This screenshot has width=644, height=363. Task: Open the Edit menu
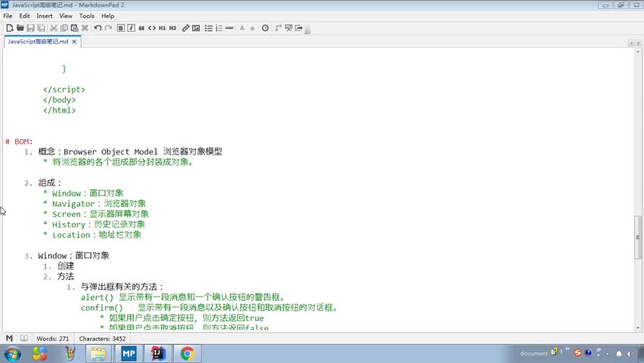coord(25,16)
